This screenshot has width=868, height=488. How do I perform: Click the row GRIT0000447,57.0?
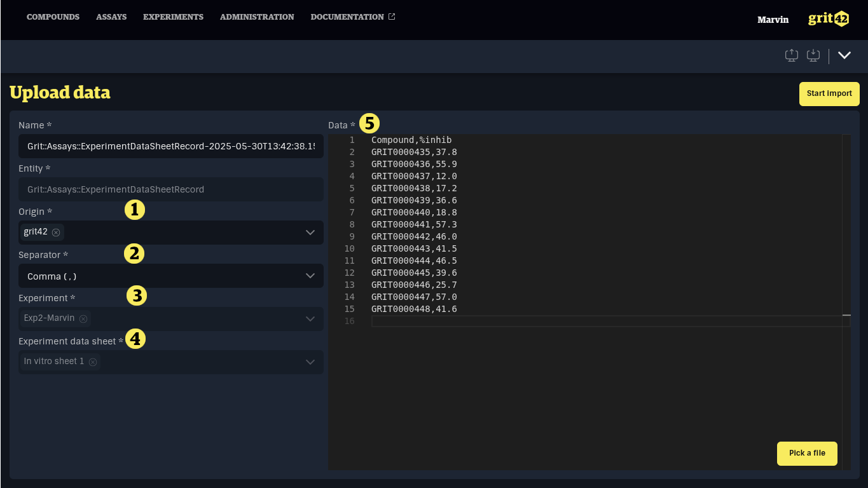click(414, 297)
